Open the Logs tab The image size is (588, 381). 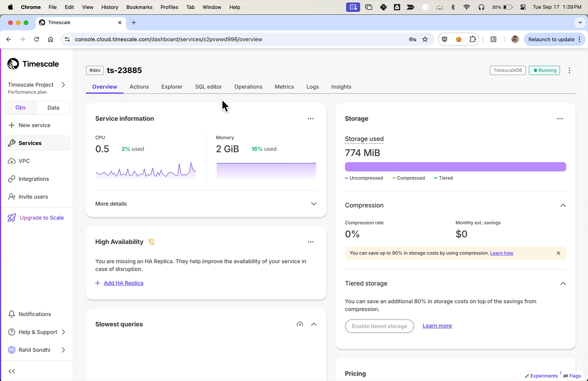tap(313, 87)
